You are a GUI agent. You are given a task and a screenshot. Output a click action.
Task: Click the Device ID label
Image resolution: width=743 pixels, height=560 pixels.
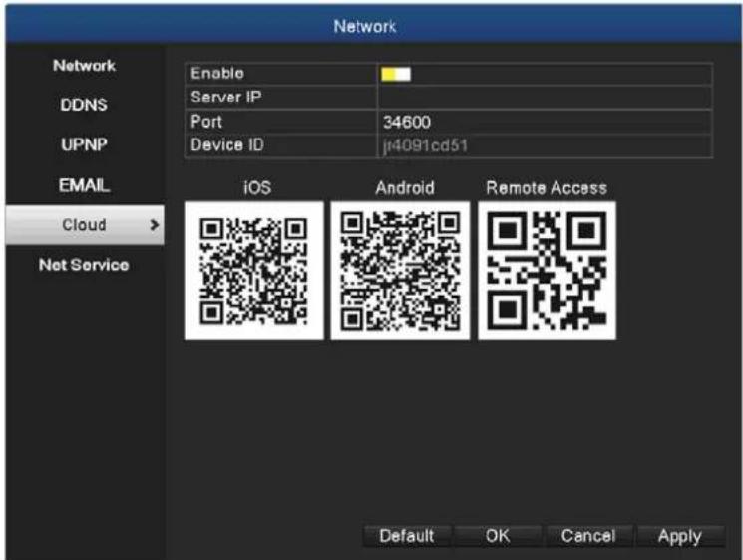[x=227, y=144]
